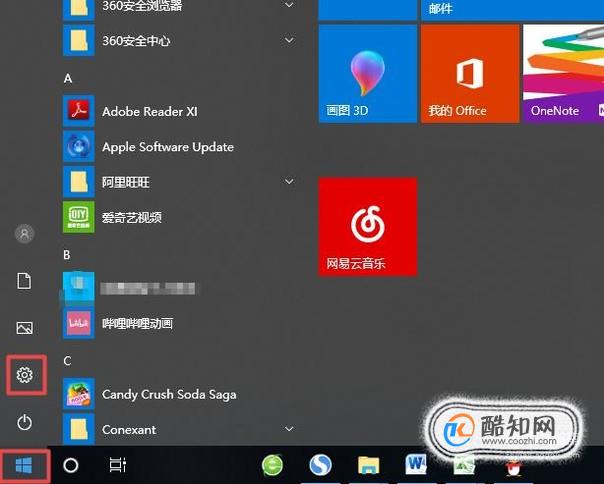The image size is (604, 484).
Task: Click the Candy Crush Soda Saga icon
Action: [x=79, y=394]
